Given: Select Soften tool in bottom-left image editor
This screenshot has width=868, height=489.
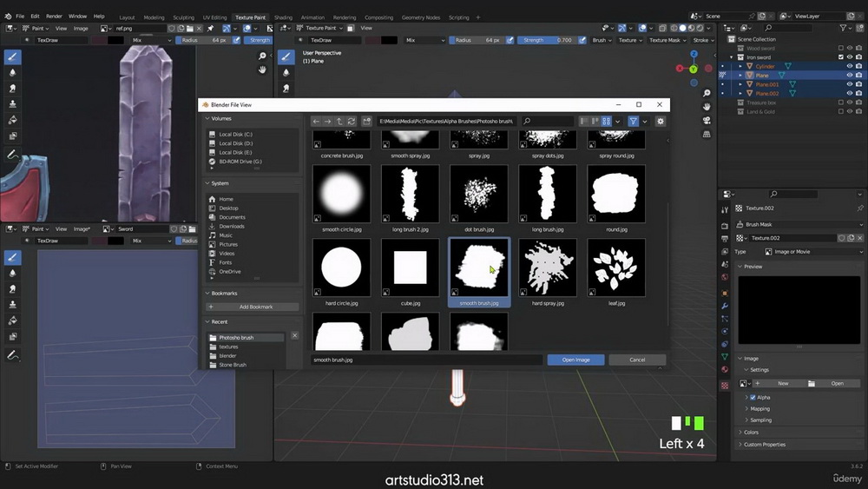Looking at the screenshot, I should [x=12, y=273].
